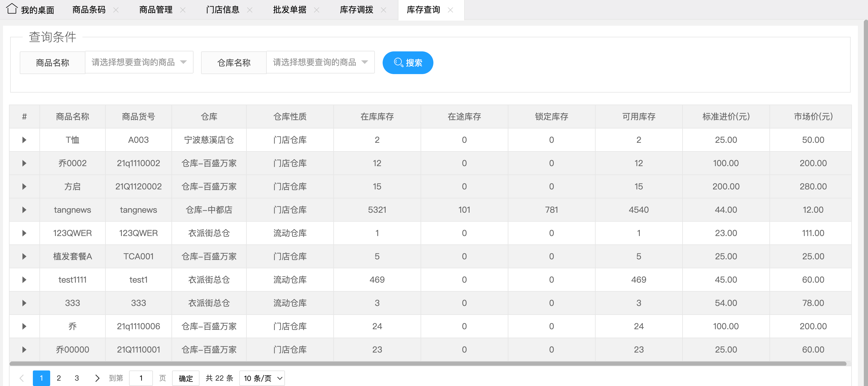This screenshot has height=386, width=868.
Task: Click the 仓库性质 column header
Action: pyautogui.click(x=290, y=117)
